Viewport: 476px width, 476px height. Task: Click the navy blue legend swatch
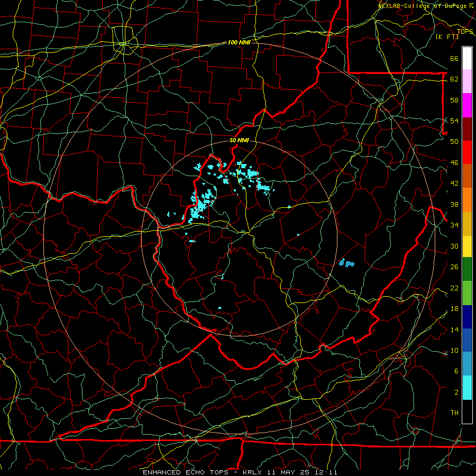[x=467, y=317]
